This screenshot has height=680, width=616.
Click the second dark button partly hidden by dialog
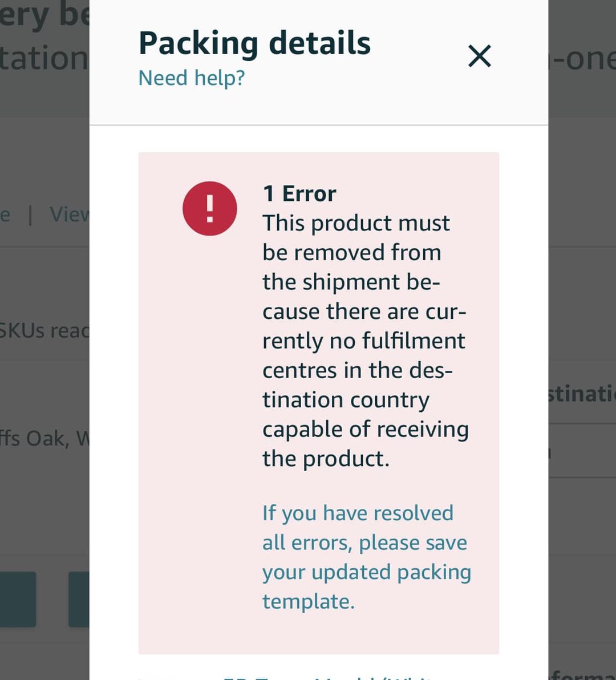pyautogui.click(x=79, y=599)
